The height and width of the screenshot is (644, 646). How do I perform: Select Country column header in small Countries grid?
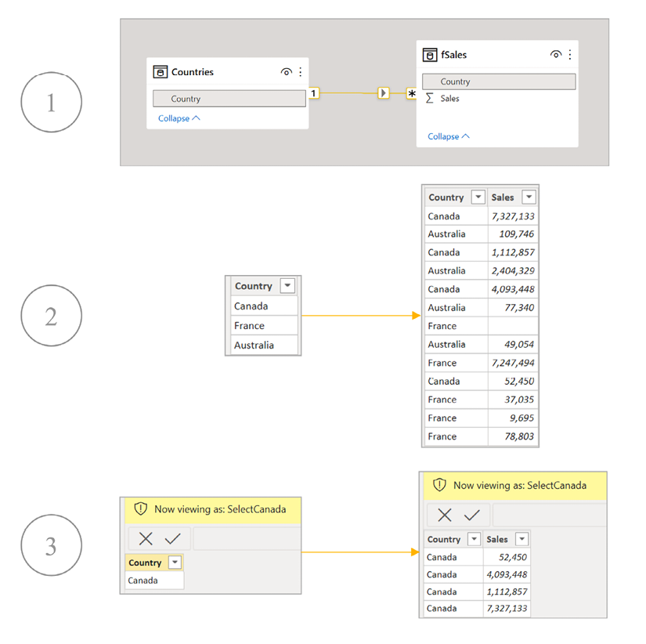click(254, 286)
